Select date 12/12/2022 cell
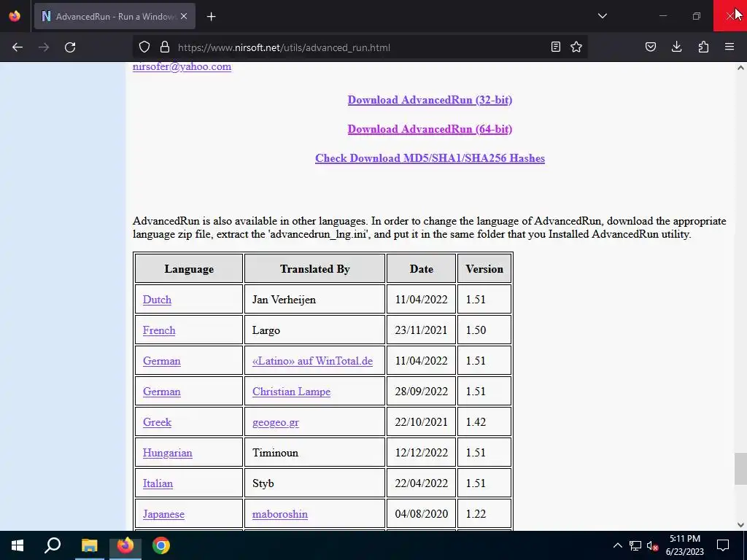 (x=422, y=452)
